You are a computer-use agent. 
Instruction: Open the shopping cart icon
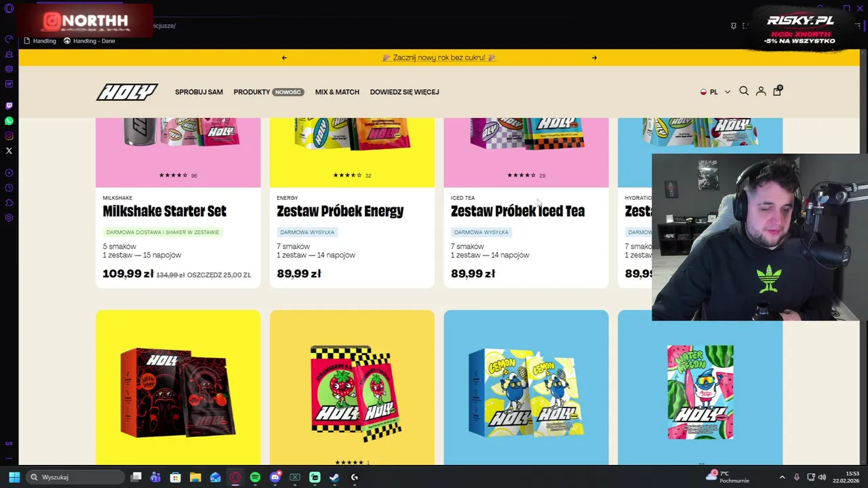click(x=777, y=90)
